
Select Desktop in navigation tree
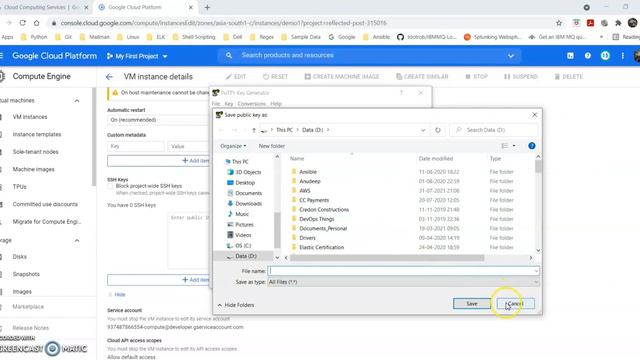[241, 182]
